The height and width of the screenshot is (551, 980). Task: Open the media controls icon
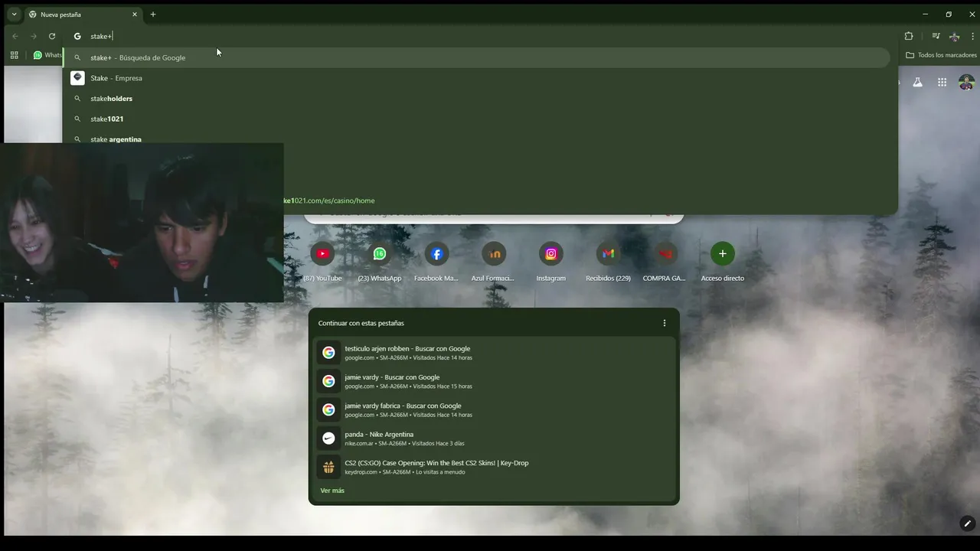tap(936, 36)
